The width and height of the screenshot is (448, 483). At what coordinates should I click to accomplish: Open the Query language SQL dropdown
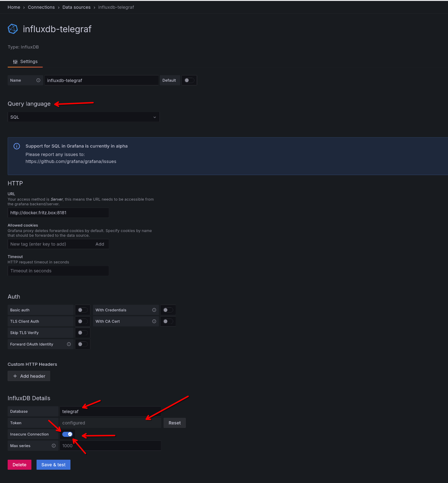click(83, 117)
